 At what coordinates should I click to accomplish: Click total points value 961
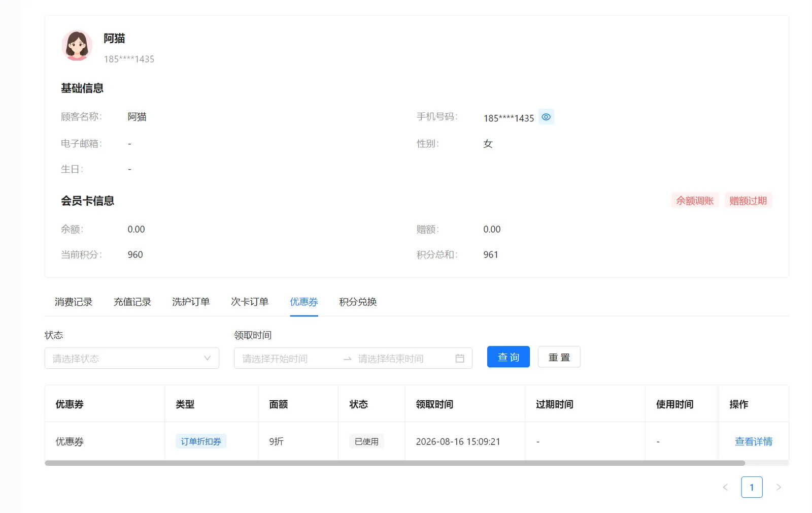[x=491, y=254]
